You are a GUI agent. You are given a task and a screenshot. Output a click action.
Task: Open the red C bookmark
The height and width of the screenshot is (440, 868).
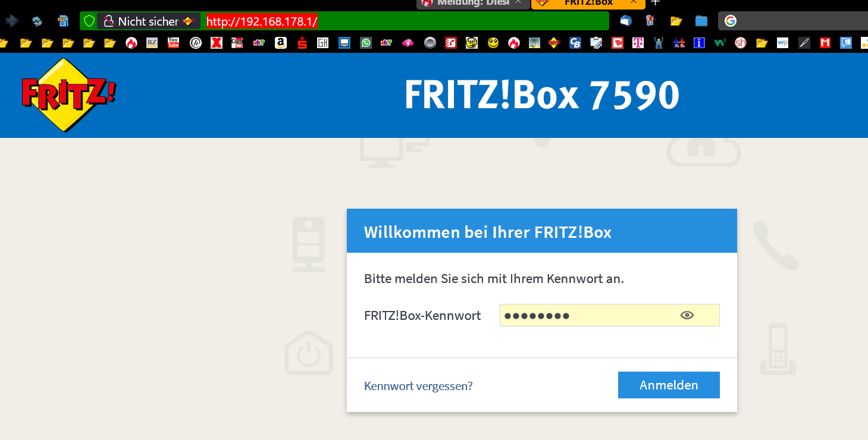618,43
